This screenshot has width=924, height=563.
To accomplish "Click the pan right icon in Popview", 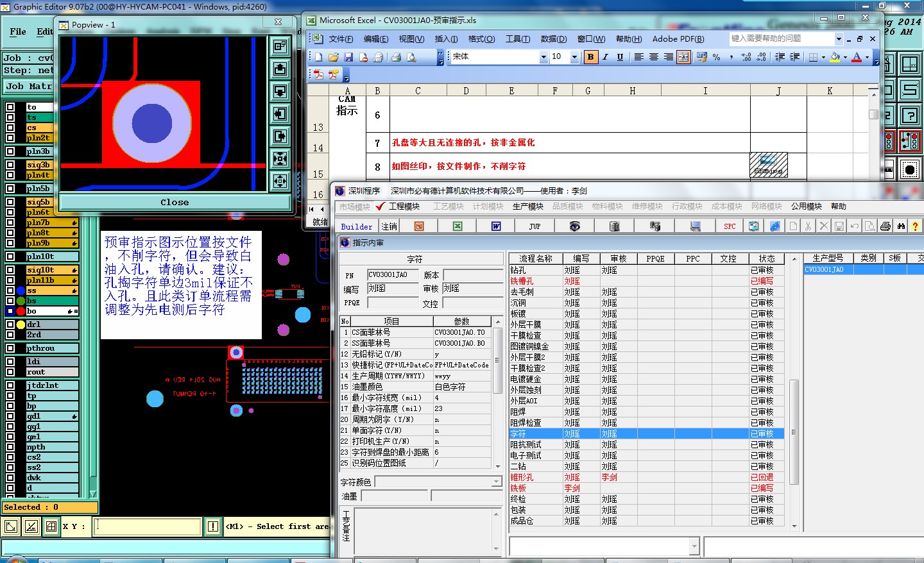I will click(280, 136).
